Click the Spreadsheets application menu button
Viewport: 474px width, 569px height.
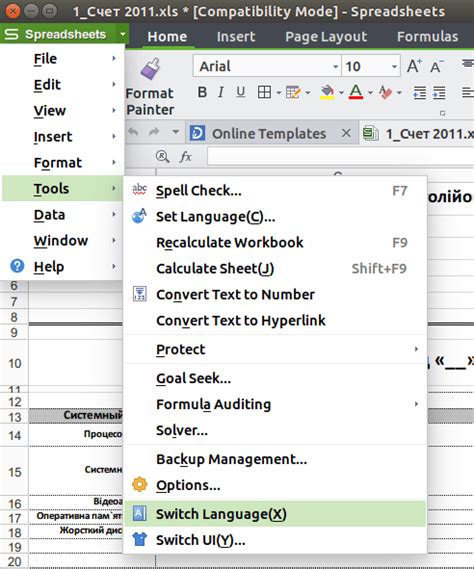coord(58,34)
